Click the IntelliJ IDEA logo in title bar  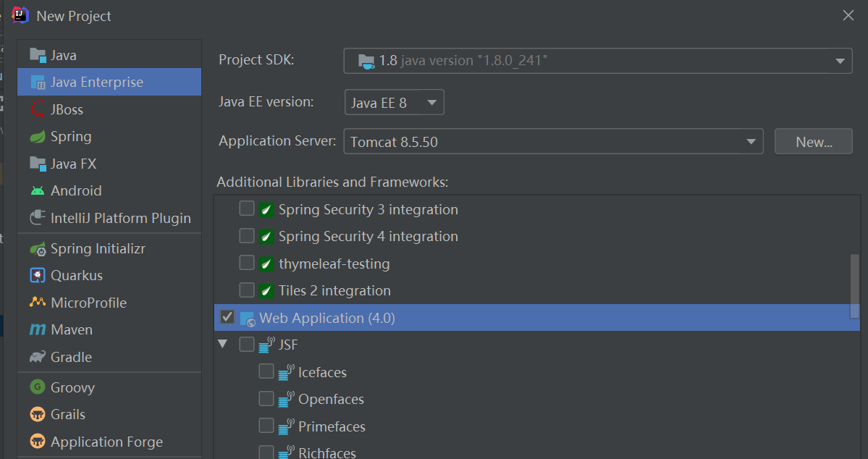coord(20,15)
